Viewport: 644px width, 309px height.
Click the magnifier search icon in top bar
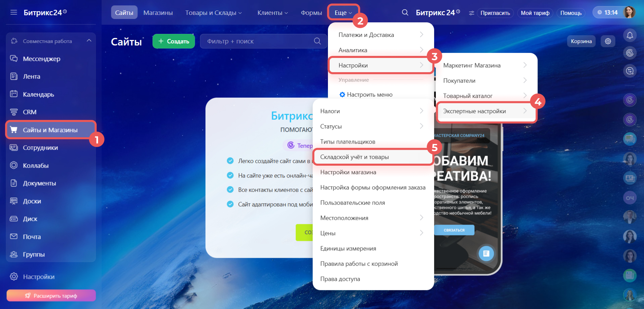coord(405,13)
